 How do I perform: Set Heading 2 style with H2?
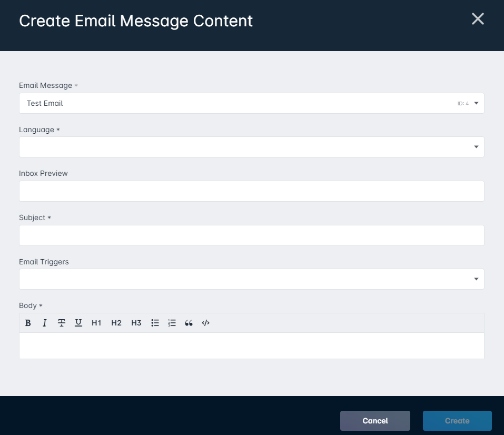[x=116, y=323]
